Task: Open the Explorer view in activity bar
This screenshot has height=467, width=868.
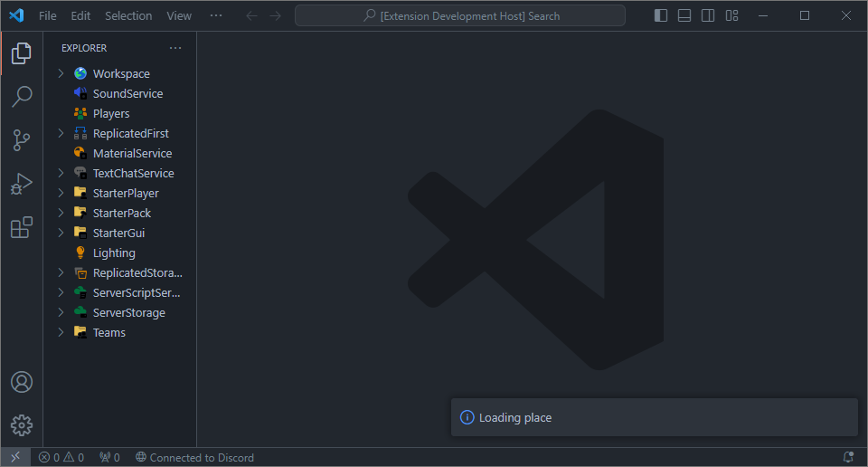Action: point(22,53)
